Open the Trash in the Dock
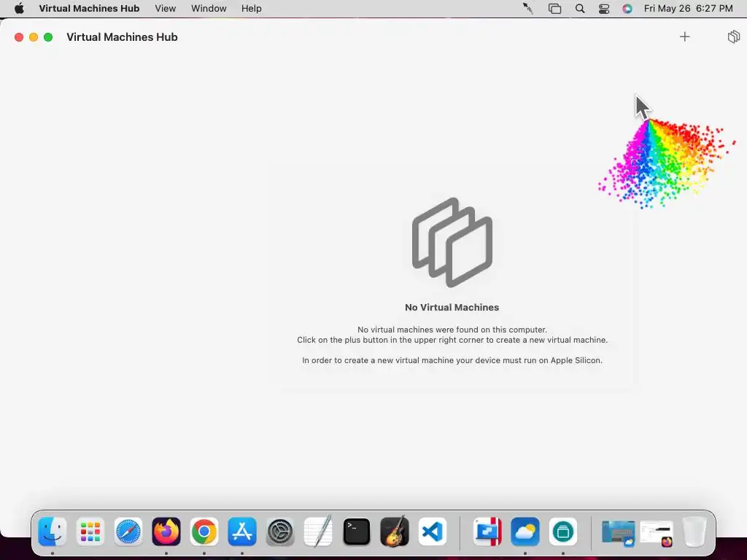747x560 pixels. (694, 532)
